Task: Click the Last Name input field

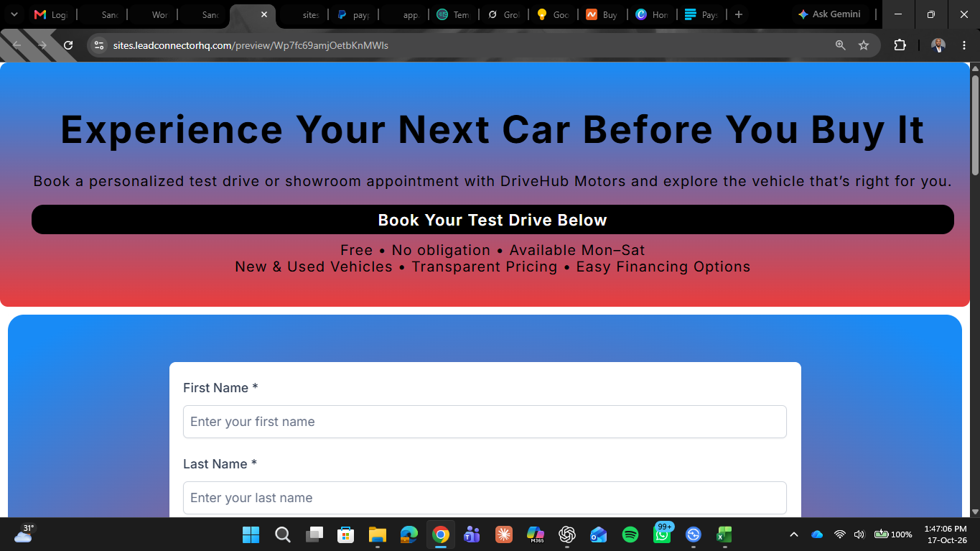Action: click(x=485, y=498)
